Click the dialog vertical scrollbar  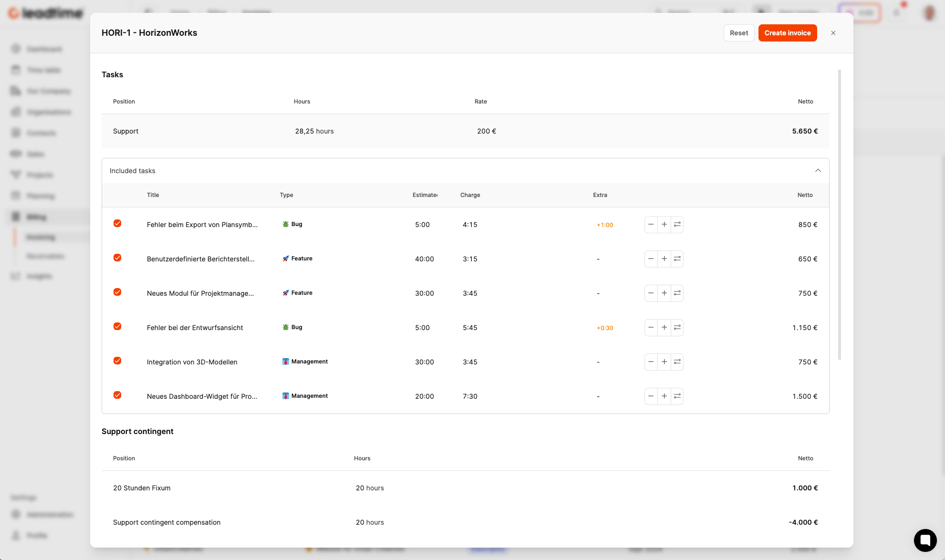point(839,215)
